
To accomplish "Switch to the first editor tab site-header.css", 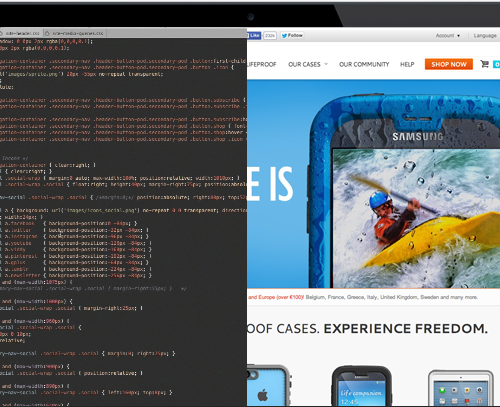I will tap(22, 33).
